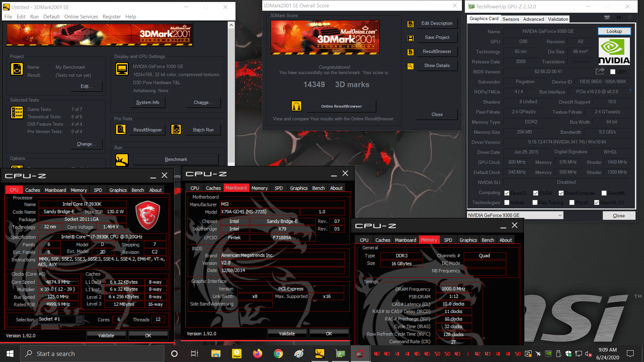Open the GPU-Z hamburger menu icon

[630, 17]
